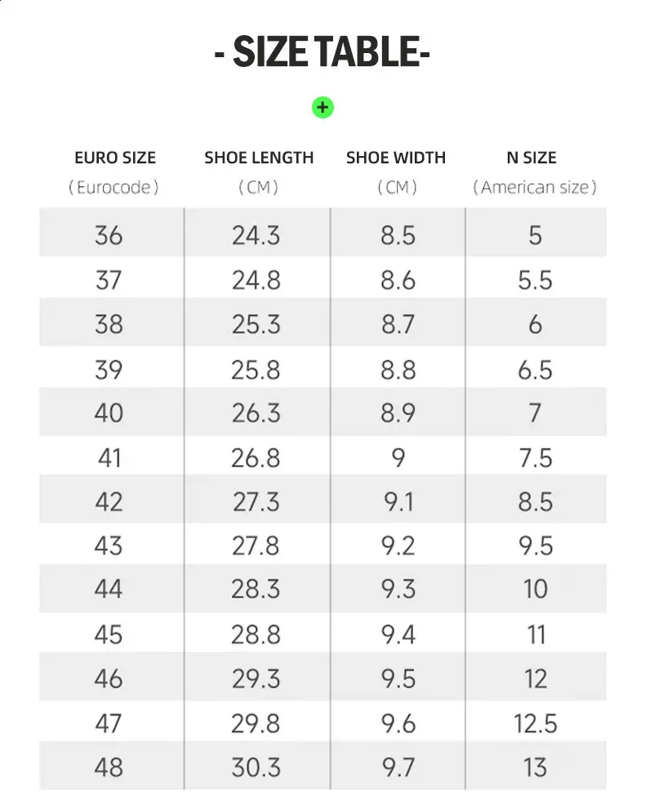Click the Eurocode subheading
The width and height of the screenshot is (645, 812).
(113, 187)
